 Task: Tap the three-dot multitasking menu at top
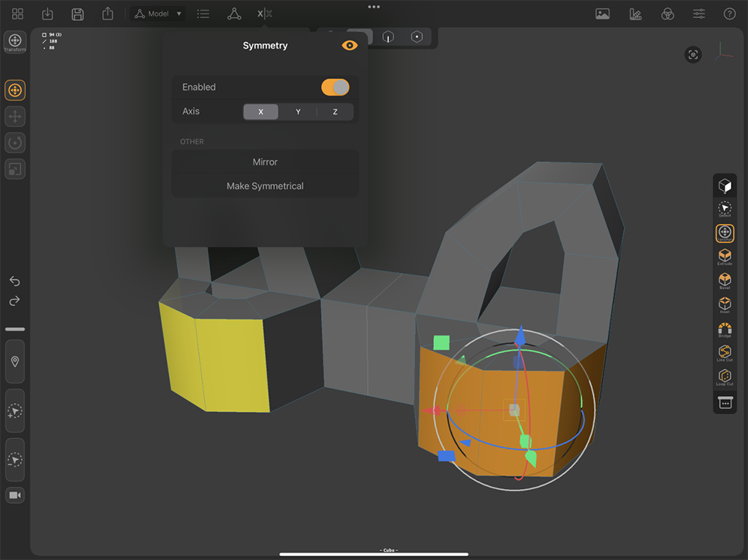pos(374,7)
